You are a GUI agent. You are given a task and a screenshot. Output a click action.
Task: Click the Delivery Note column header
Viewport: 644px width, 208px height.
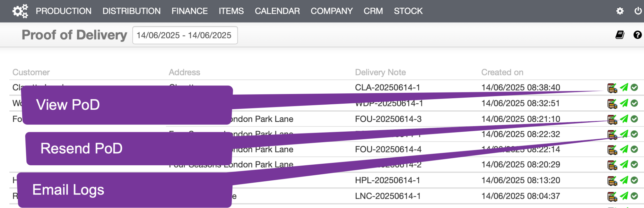pos(380,72)
